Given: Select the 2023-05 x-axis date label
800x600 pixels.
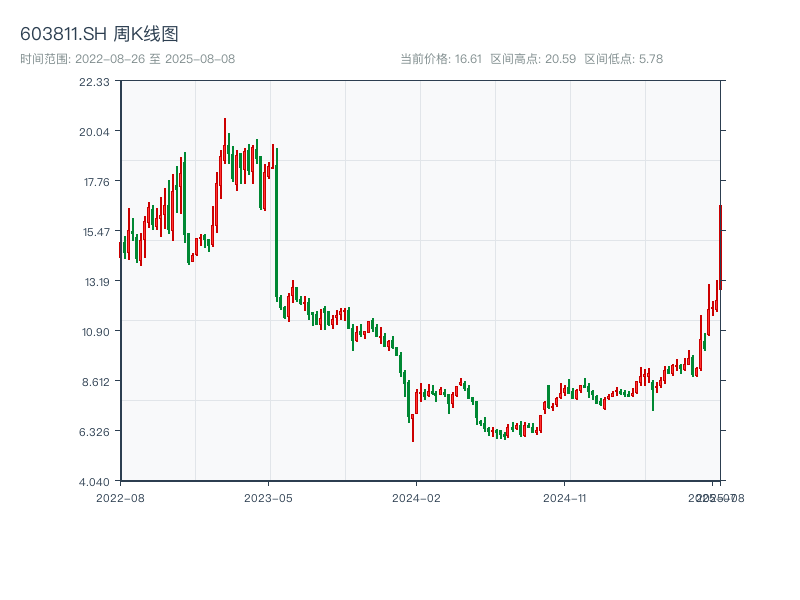Looking at the screenshot, I should (268, 496).
